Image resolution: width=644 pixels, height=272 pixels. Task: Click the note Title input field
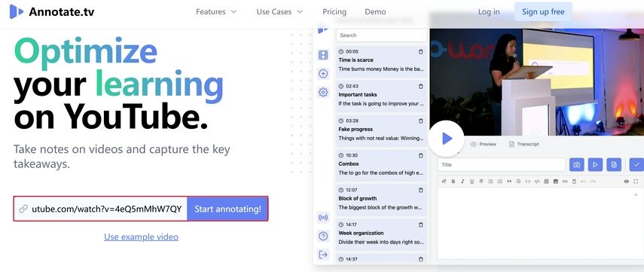[x=502, y=165]
